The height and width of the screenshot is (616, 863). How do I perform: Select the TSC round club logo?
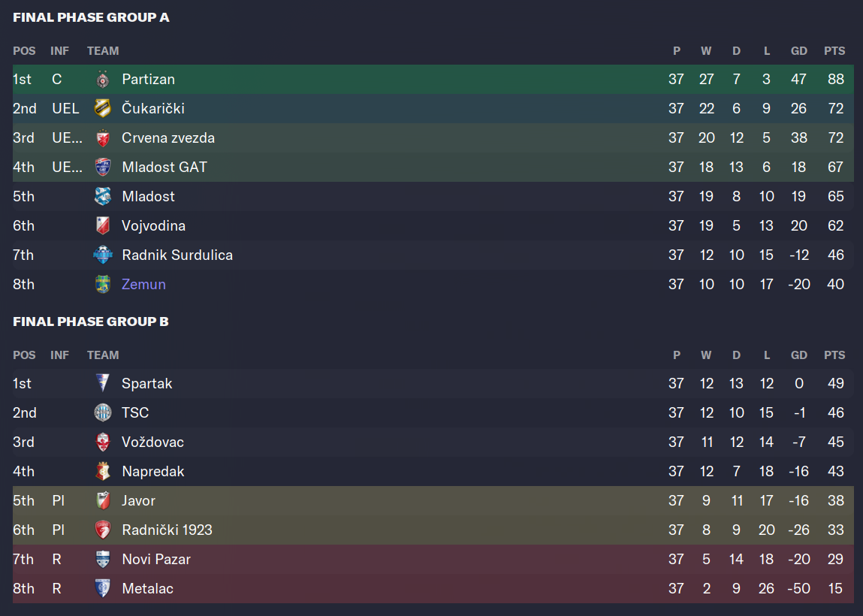(103, 412)
